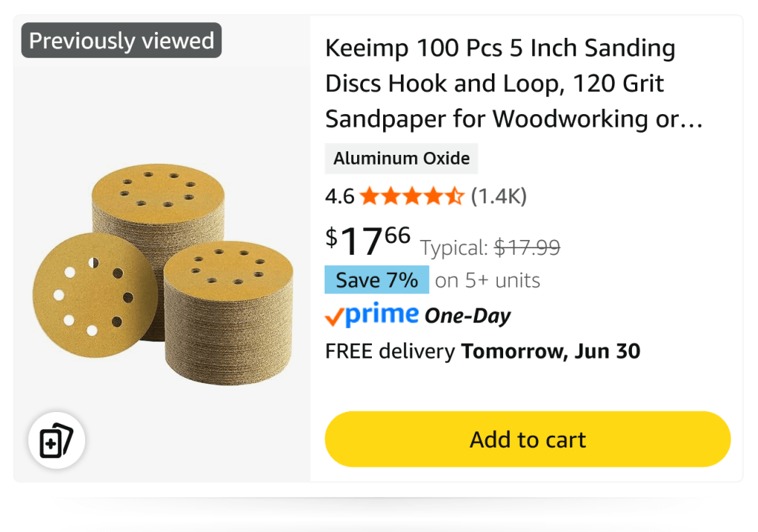
Task: Click the "on 5+ units" text
Action: point(487,281)
